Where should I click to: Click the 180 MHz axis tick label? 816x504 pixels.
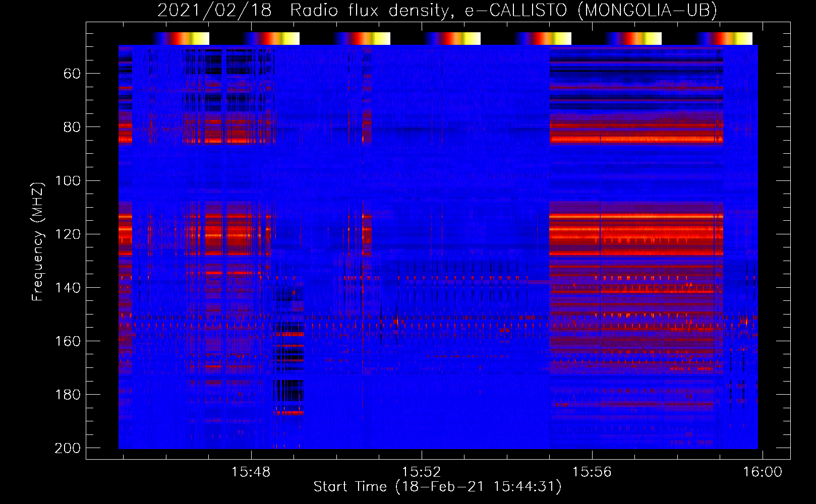pyautogui.click(x=68, y=395)
